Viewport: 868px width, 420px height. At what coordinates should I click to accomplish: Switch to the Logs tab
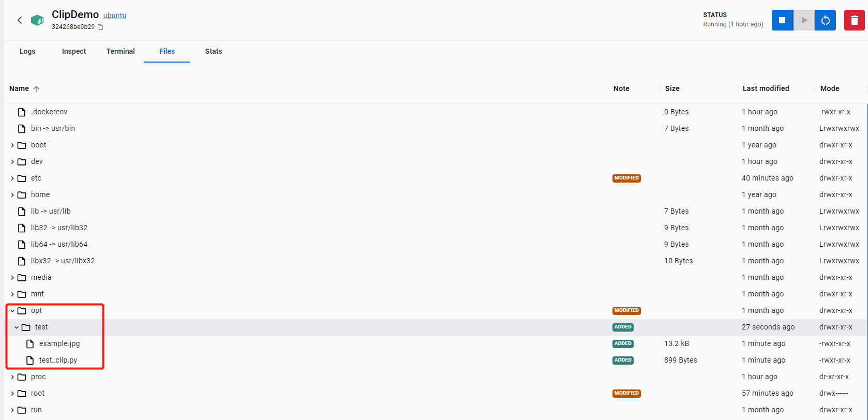point(27,51)
